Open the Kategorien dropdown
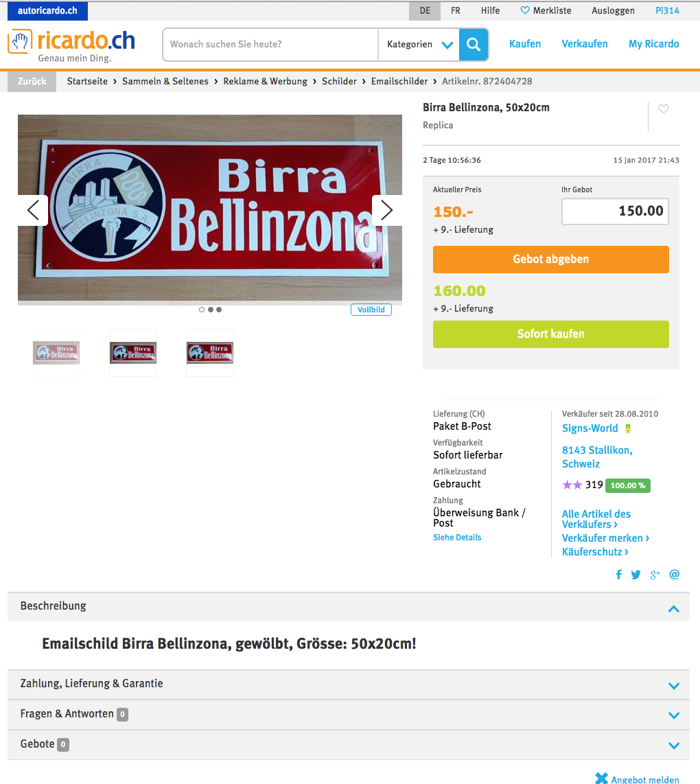 tap(419, 45)
